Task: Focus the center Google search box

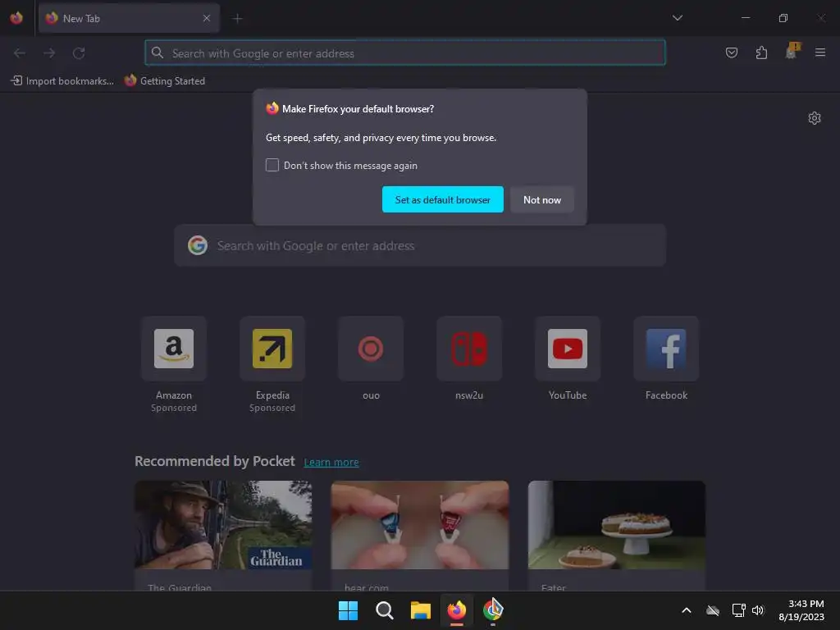Action: point(420,246)
